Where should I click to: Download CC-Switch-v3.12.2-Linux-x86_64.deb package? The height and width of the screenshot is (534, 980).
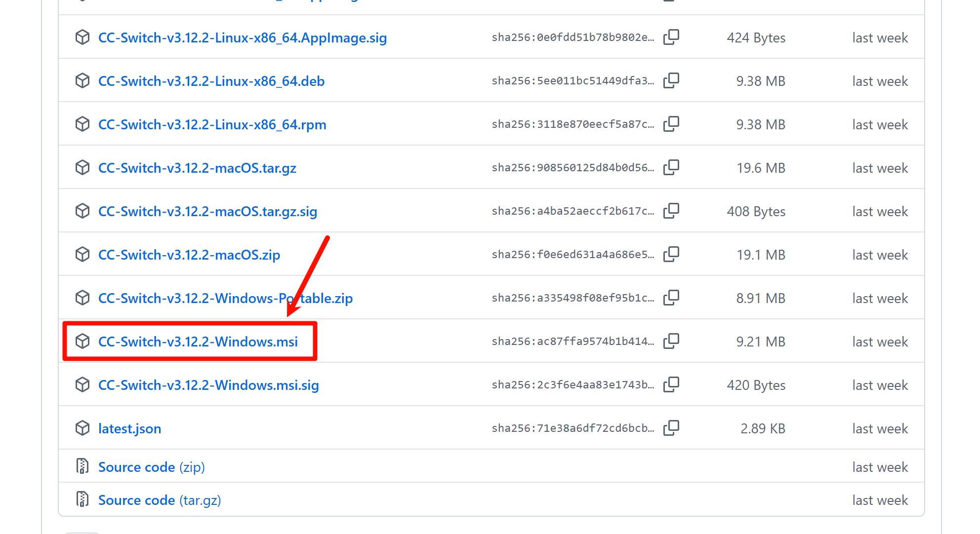coord(211,81)
